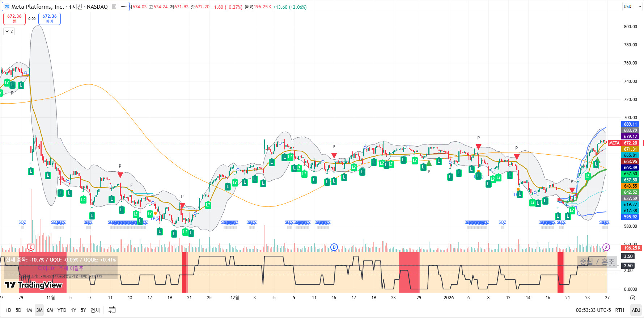
Task: Click the volume change +13.60 (+2.06%) text
Action: 290,7
